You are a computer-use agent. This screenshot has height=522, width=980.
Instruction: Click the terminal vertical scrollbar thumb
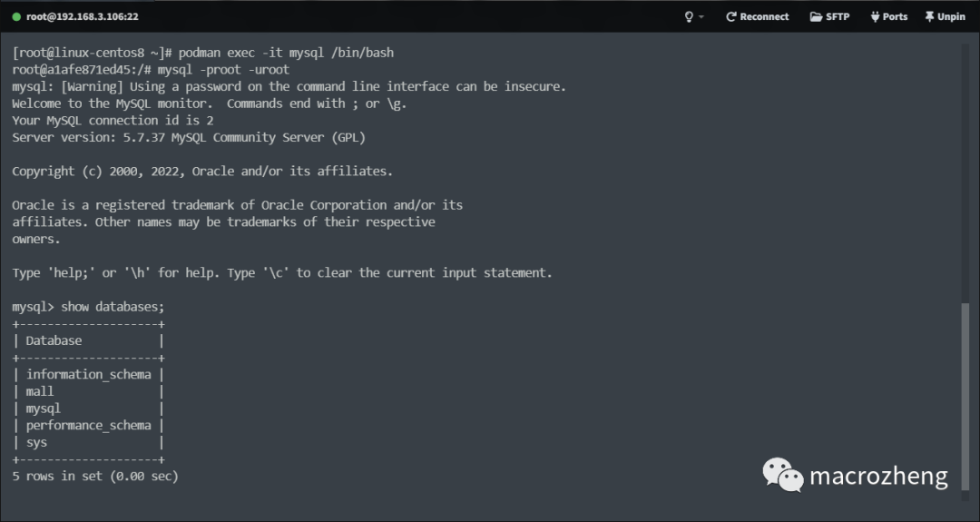coord(965,398)
